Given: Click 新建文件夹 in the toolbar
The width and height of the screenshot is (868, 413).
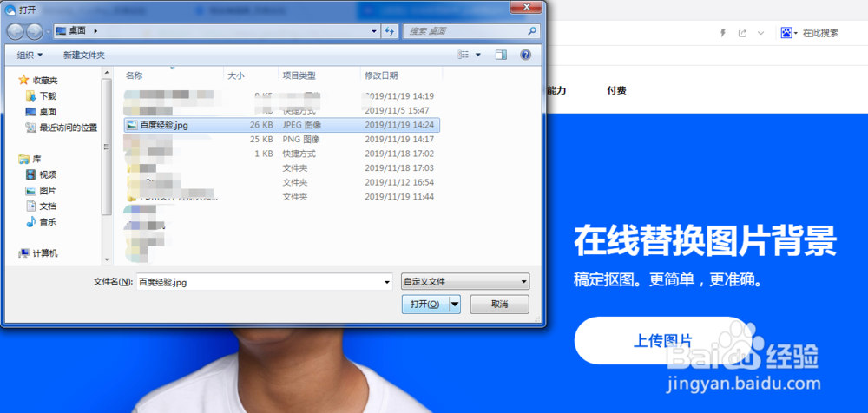Looking at the screenshot, I should click(84, 55).
